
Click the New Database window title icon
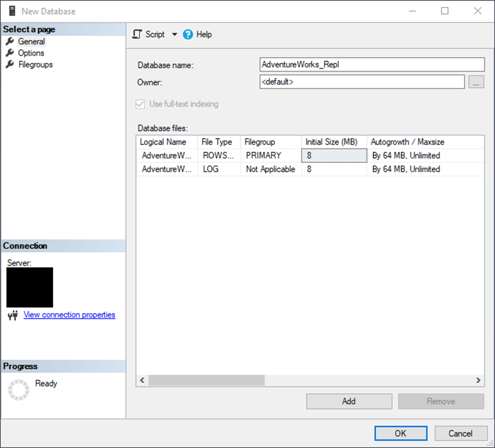(12, 11)
